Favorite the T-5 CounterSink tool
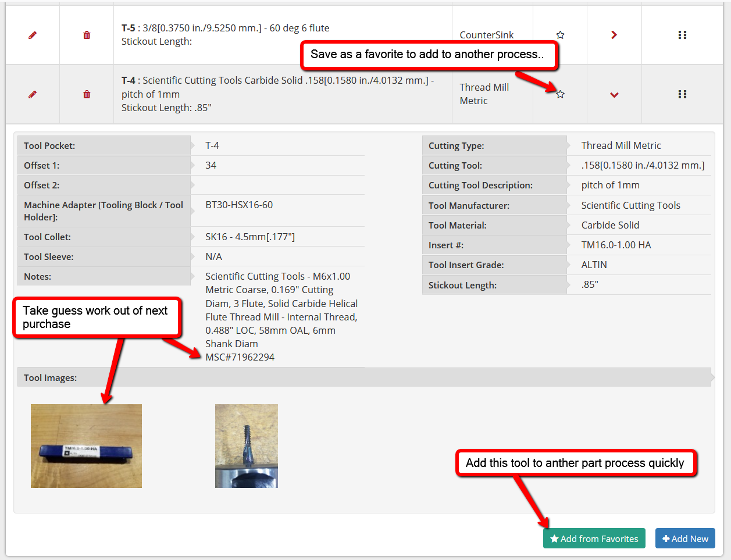 tap(560, 35)
